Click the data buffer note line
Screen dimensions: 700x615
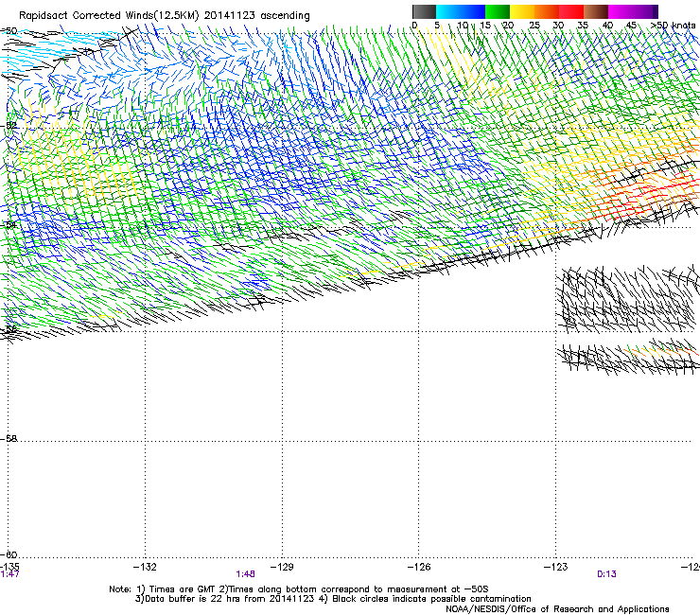click(x=333, y=599)
